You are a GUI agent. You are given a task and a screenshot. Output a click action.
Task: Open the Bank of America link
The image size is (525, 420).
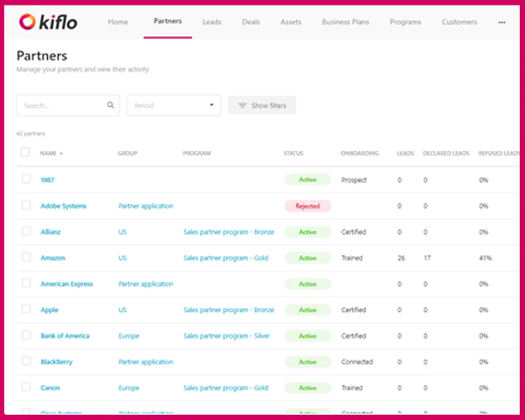pyautogui.click(x=65, y=336)
